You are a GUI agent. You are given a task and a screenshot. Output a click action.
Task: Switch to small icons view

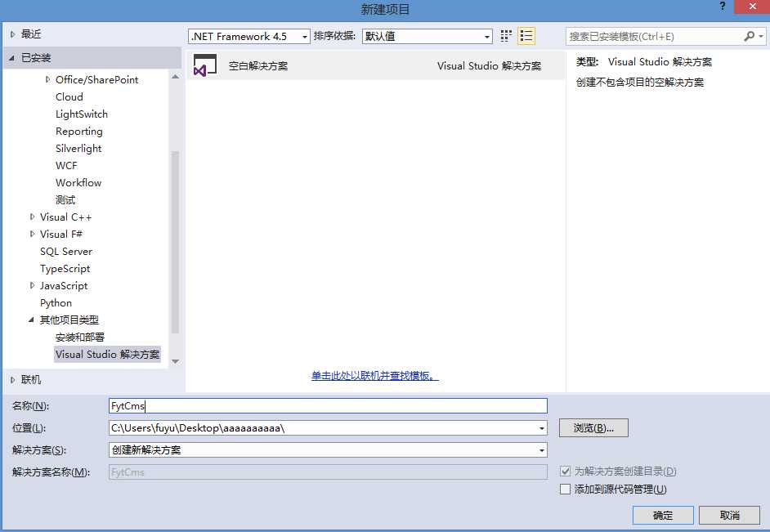point(506,36)
